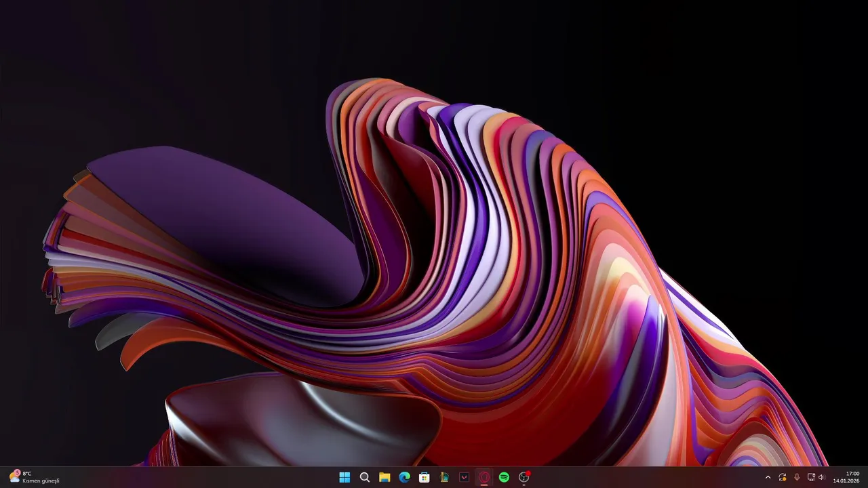This screenshot has height=488, width=868.
Task: Click the microphone tray icon
Action: point(797,477)
